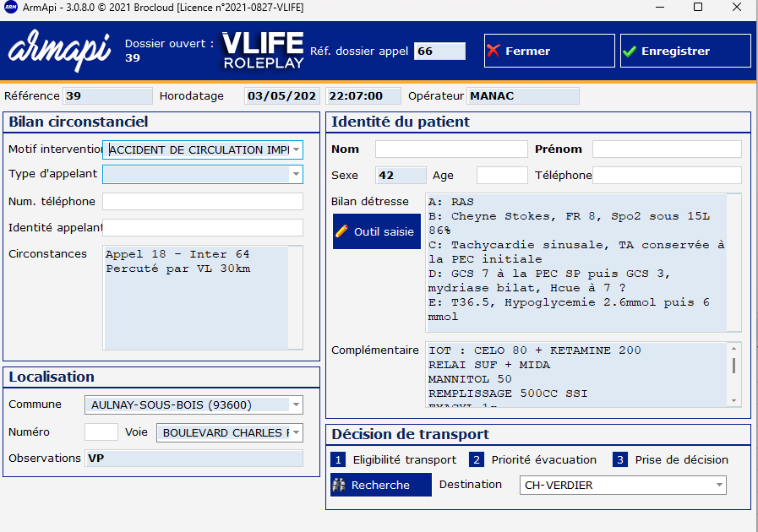
Task: Click the VLIFE Roleplay logo
Action: (263, 51)
